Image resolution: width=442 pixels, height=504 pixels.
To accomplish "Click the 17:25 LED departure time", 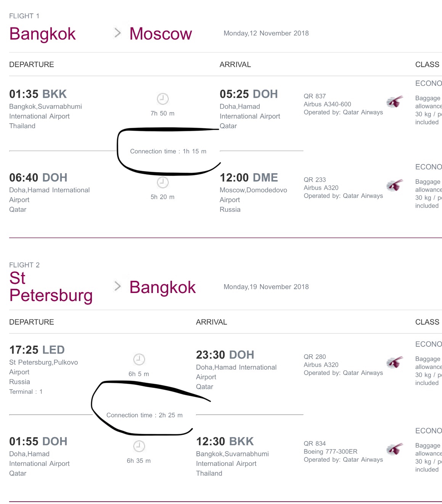I will point(37,349).
